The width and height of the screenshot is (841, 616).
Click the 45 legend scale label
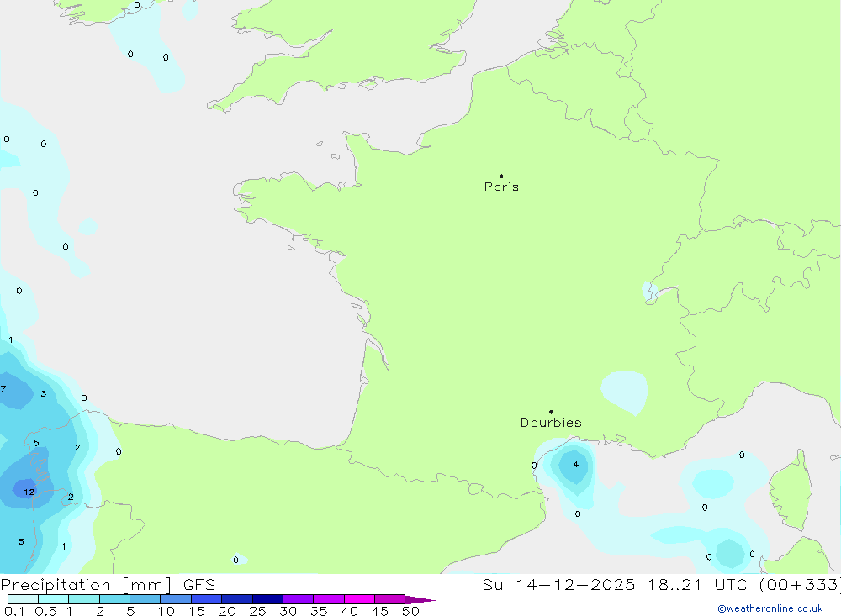380,611
